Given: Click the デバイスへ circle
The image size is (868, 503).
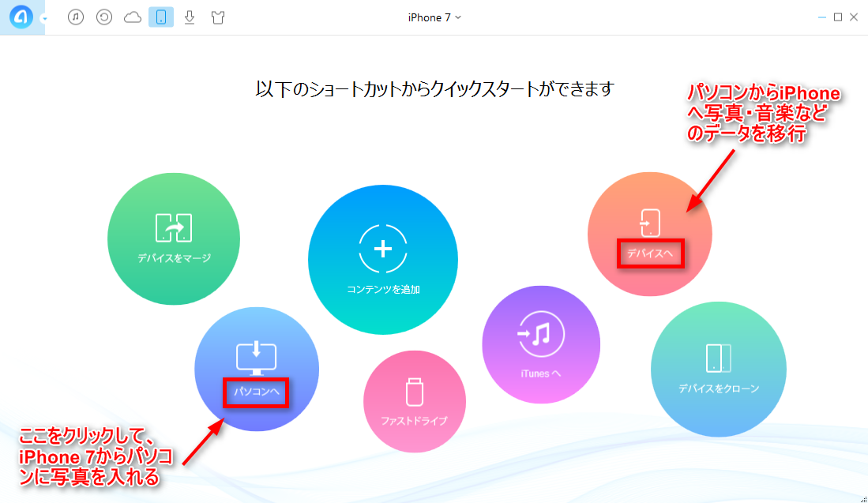Looking at the screenshot, I should pos(650,234).
